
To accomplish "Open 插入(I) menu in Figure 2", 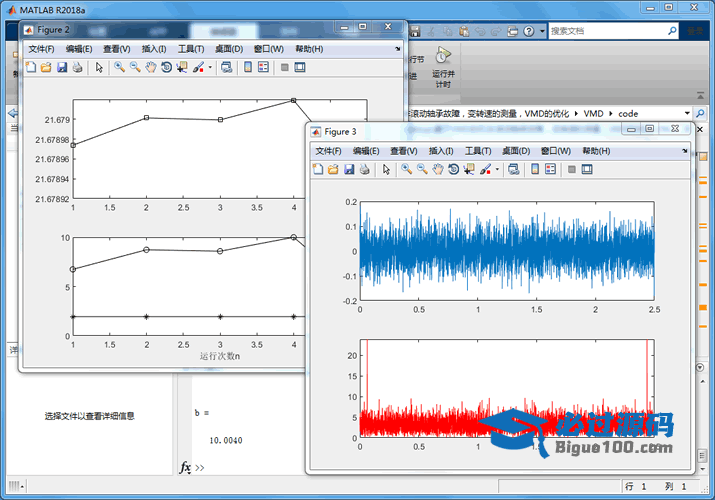I will pyautogui.click(x=154, y=49).
